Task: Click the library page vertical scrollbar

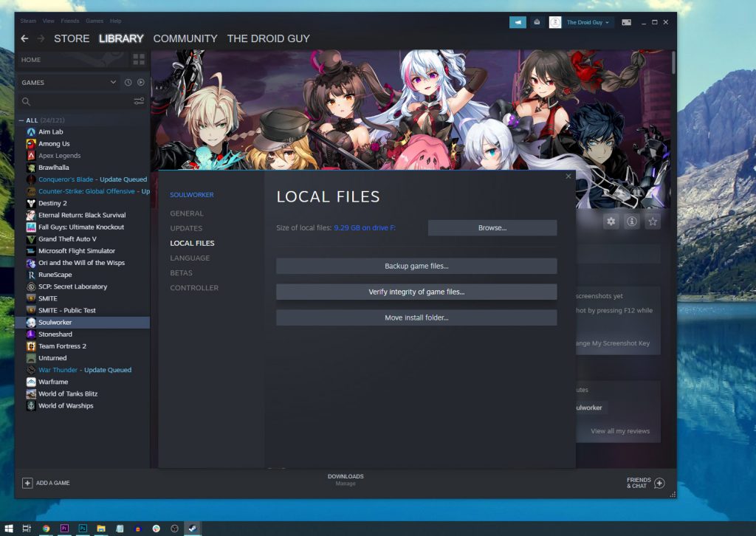Action: [x=673, y=63]
